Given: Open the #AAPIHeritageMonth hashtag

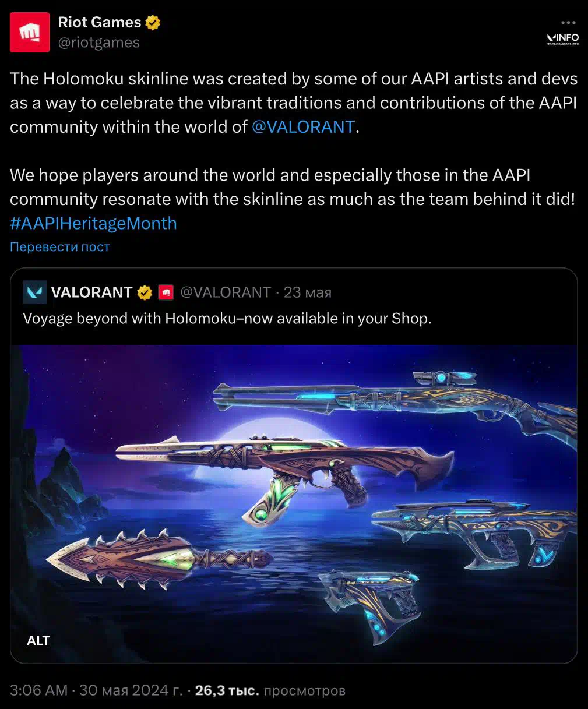Looking at the screenshot, I should [93, 223].
